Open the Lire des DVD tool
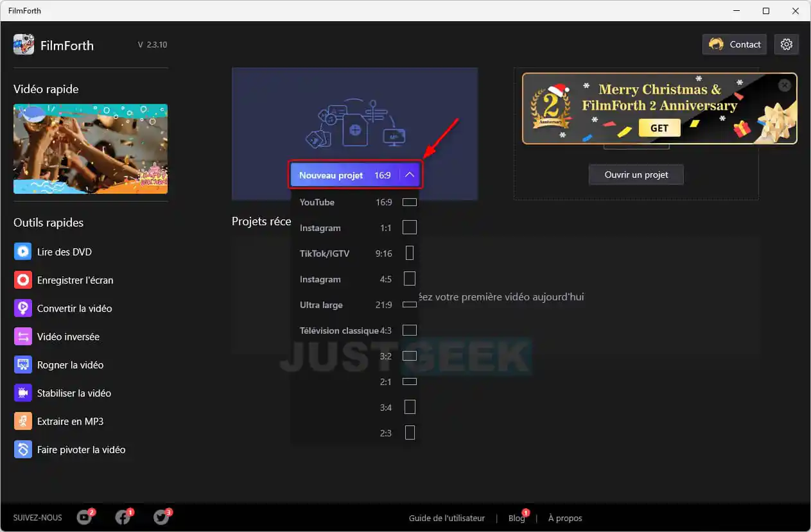 [53, 252]
